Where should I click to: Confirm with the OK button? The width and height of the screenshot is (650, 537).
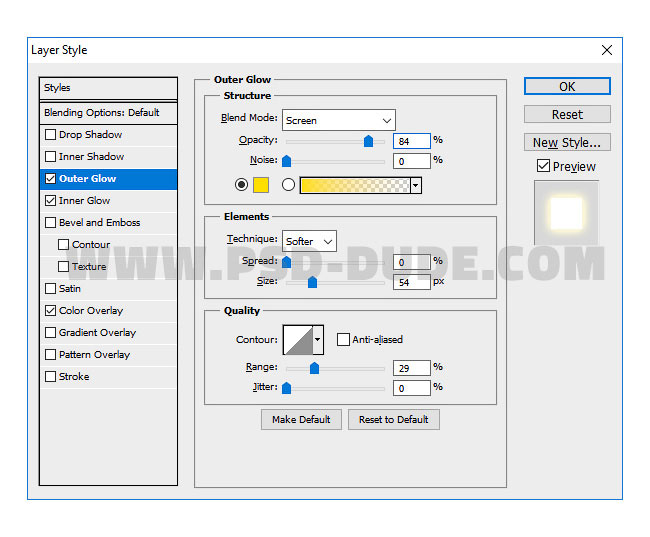click(567, 86)
